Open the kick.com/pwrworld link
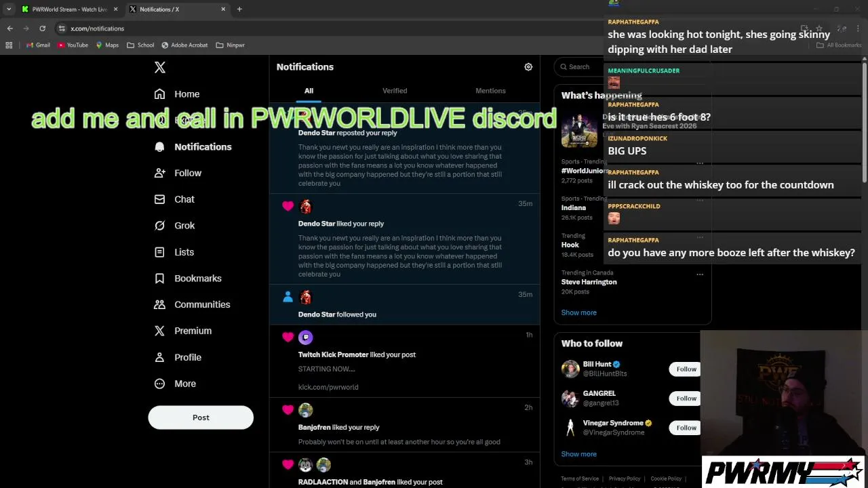The width and height of the screenshot is (868, 488). click(x=328, y=387)
